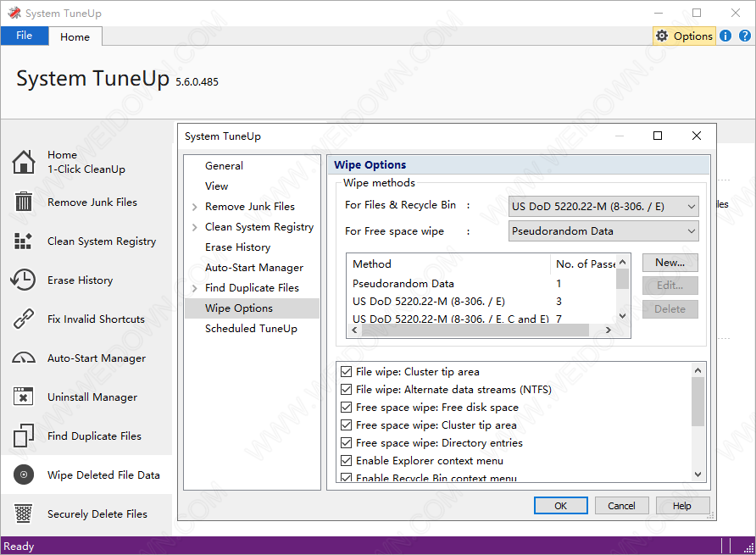Toggle Enable Explorer context menu checkbox
The width and height of the screenshot is (756, 555).
(x=346, y=460)
